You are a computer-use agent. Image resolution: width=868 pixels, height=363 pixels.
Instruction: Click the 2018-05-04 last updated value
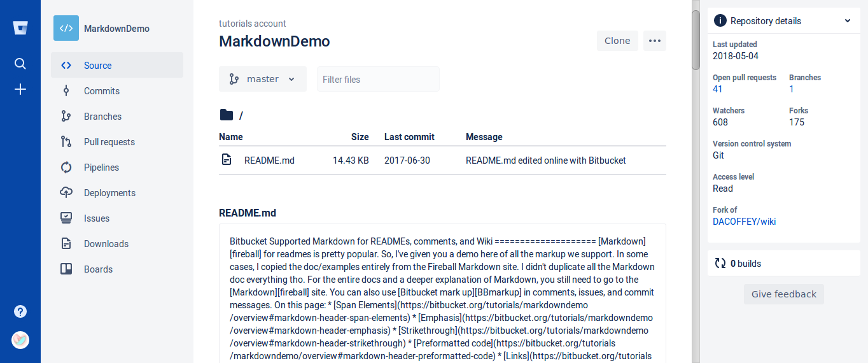click(736, 56)
